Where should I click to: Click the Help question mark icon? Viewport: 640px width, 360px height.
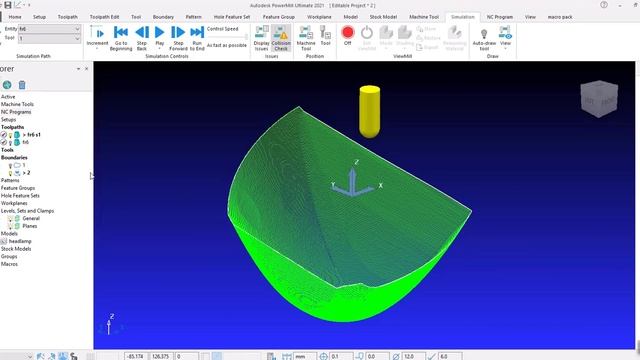click(x=604, y=5)
